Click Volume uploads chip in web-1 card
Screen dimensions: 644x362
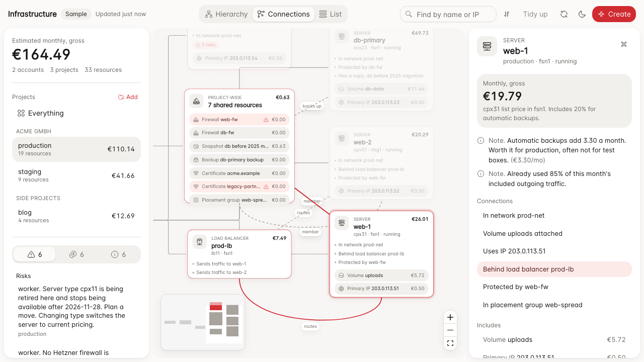coord(381,276)
